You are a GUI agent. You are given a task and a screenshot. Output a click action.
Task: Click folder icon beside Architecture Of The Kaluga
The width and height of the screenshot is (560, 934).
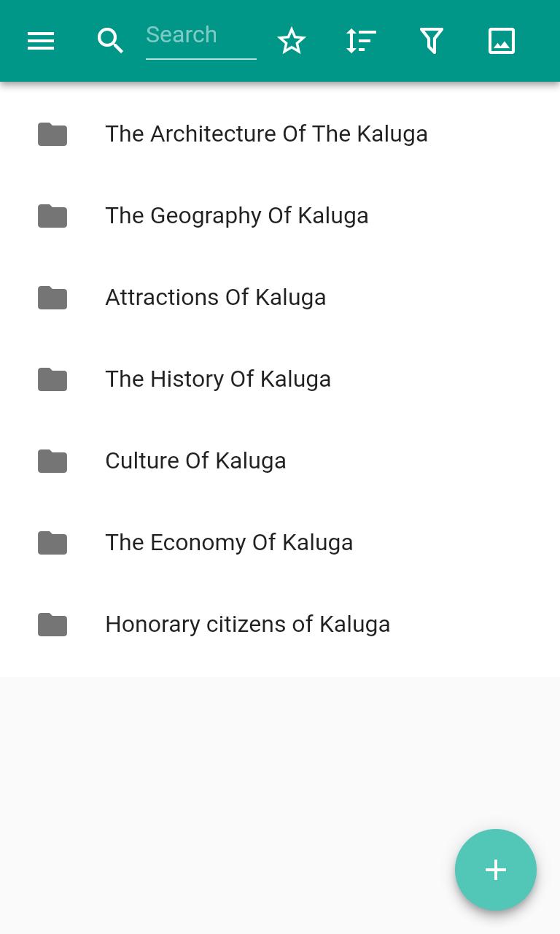pyautogui.click(x=52, y=134)
